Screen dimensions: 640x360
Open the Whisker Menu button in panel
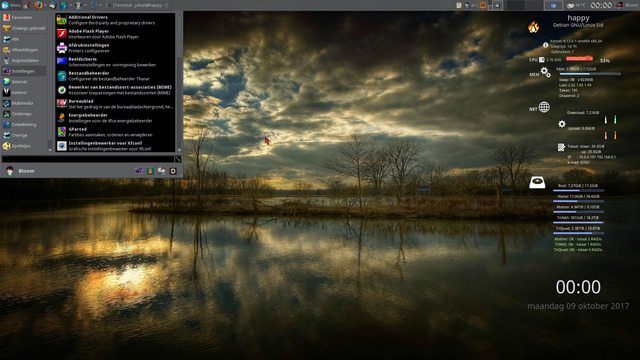tap(11, 5)
